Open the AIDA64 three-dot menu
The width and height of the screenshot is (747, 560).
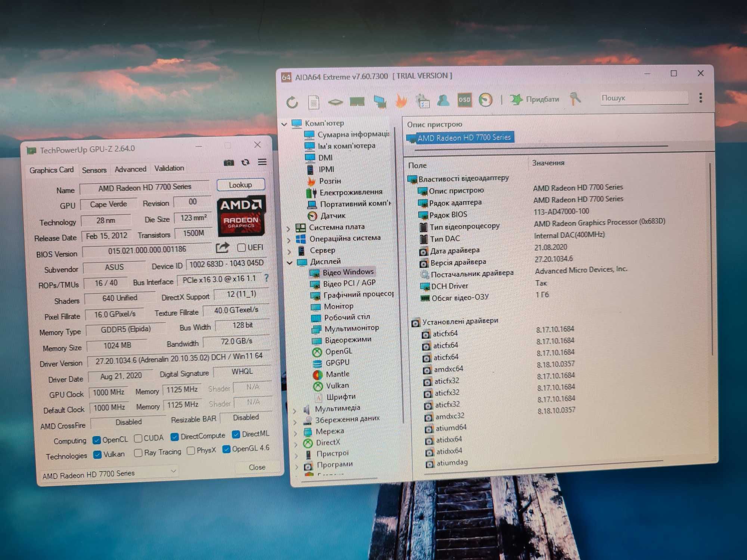(x=700, y=98)
